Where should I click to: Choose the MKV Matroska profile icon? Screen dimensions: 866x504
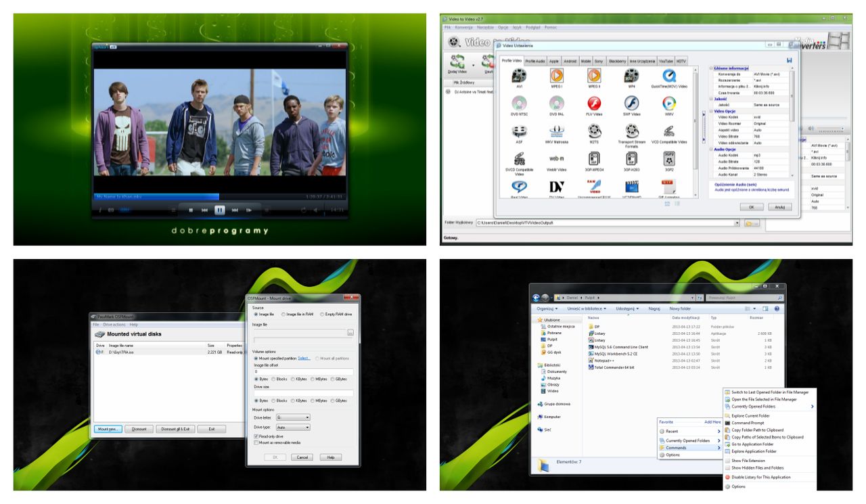click(x=557, y=131)
